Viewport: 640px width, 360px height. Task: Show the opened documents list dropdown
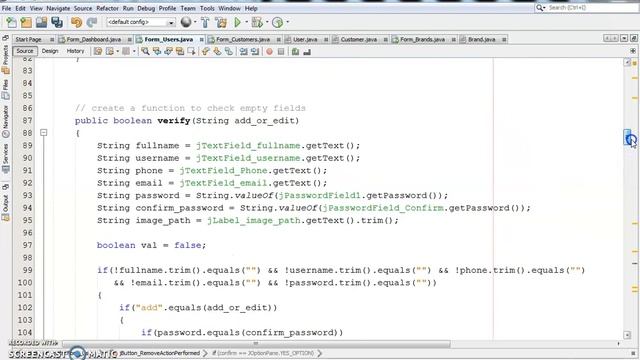(624, 38)
